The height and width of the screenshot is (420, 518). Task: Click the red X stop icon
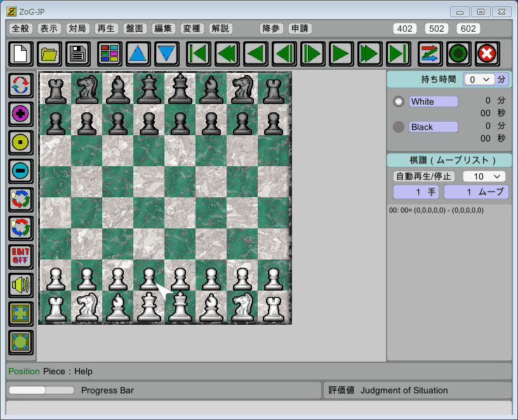[x=487, y=54]
